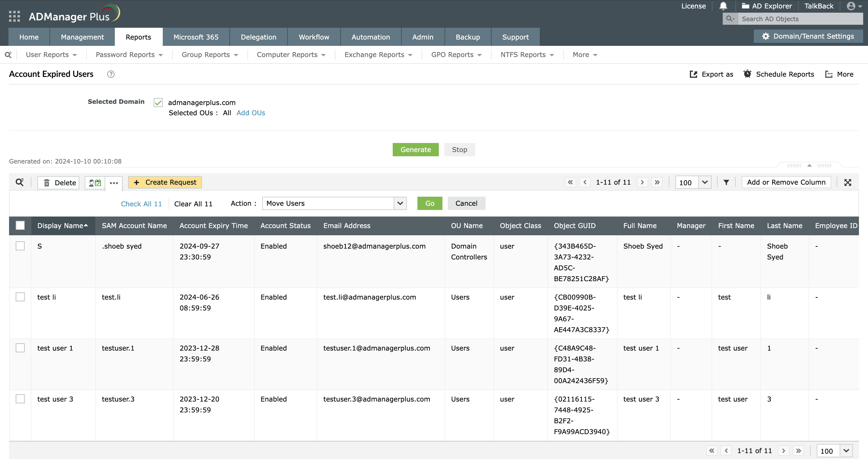
Task: Type in the Search AD Objects field
Action: point(802,19)
